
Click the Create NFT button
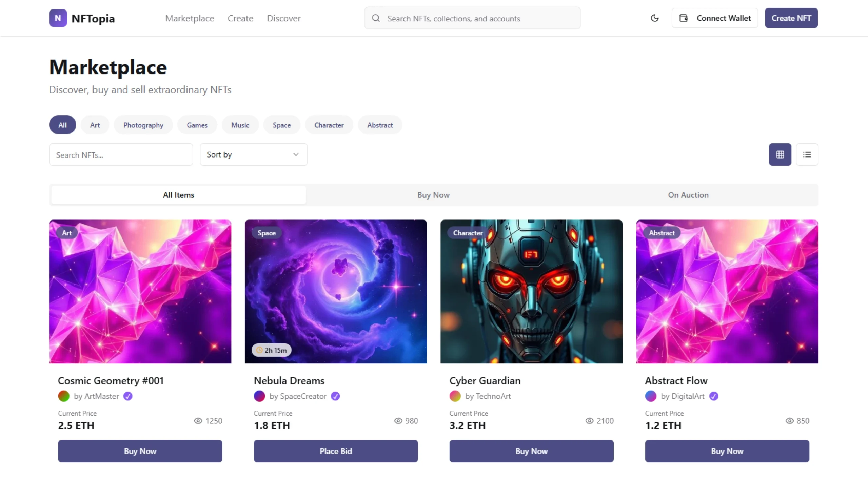point(791,18)
